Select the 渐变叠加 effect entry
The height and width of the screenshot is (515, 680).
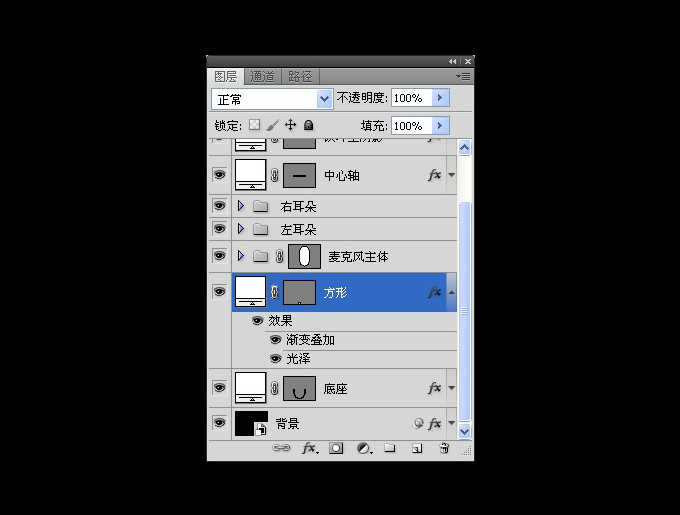pyautogui.click(x=310, y=340)
